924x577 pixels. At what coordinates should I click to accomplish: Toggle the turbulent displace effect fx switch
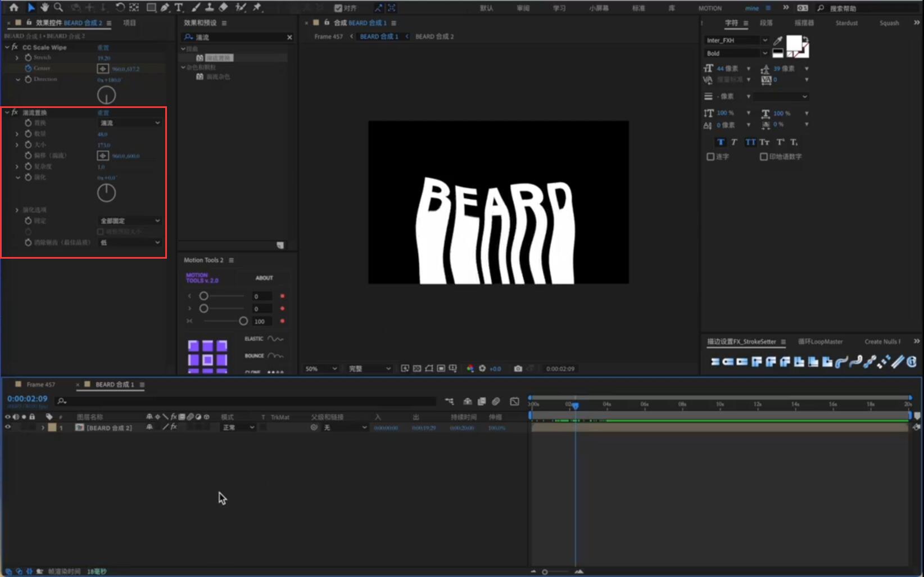(x=15, y=112)
